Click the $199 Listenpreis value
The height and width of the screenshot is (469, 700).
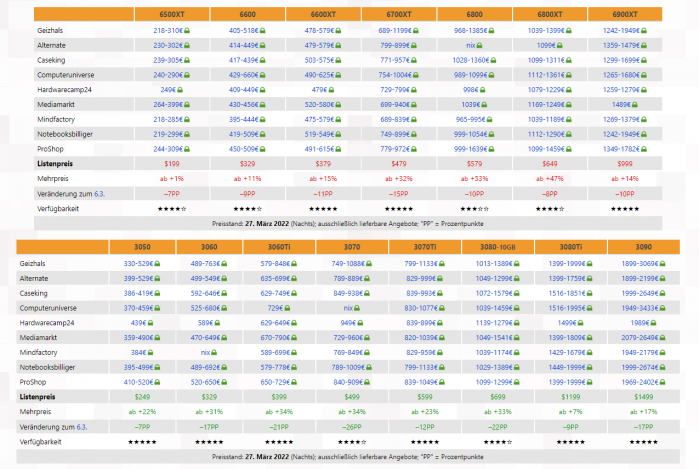pos(172,164)
